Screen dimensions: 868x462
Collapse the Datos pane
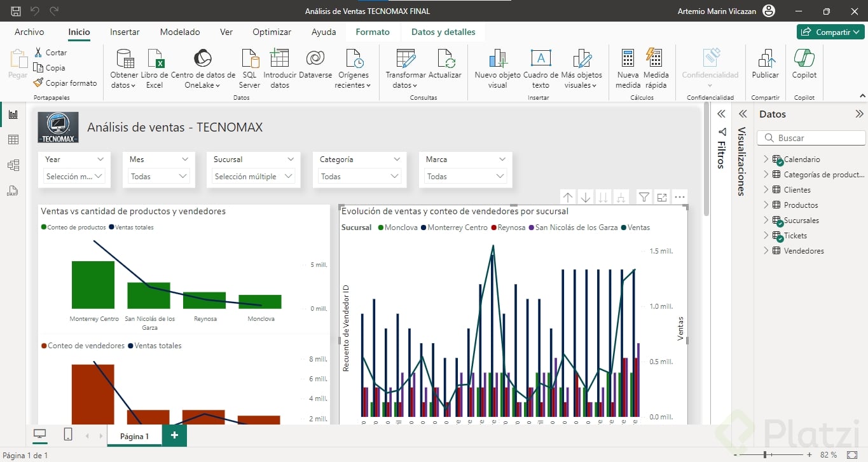pos(859,114)
